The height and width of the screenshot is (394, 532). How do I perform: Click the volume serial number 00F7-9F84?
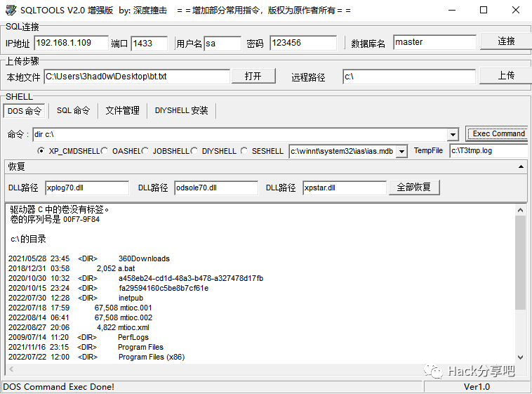pos(81,219)
